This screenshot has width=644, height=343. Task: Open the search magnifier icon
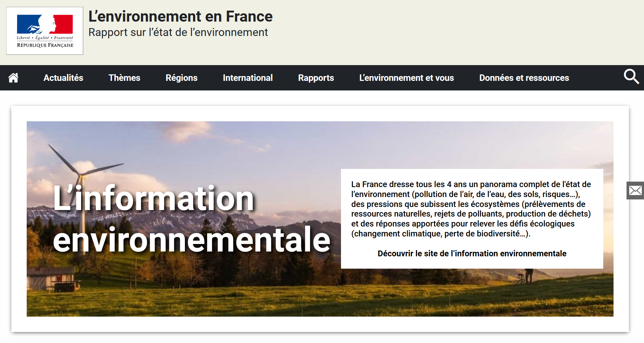631,76
